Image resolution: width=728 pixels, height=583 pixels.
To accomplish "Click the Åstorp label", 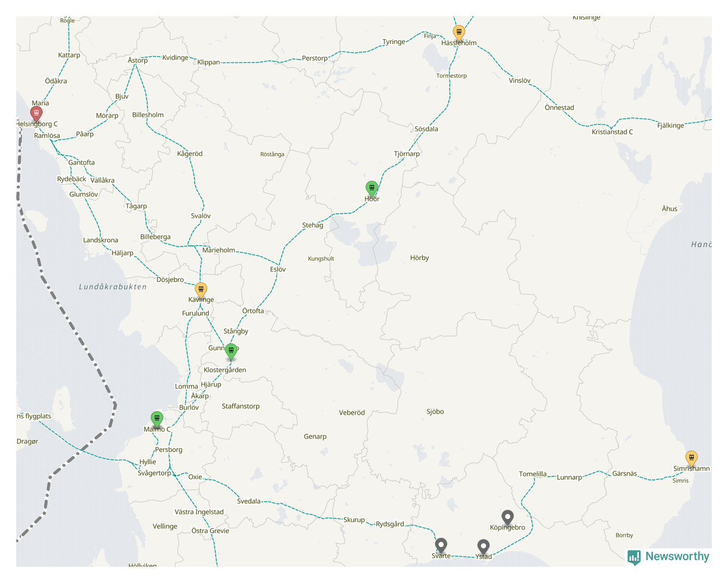I will pos(137,60).
